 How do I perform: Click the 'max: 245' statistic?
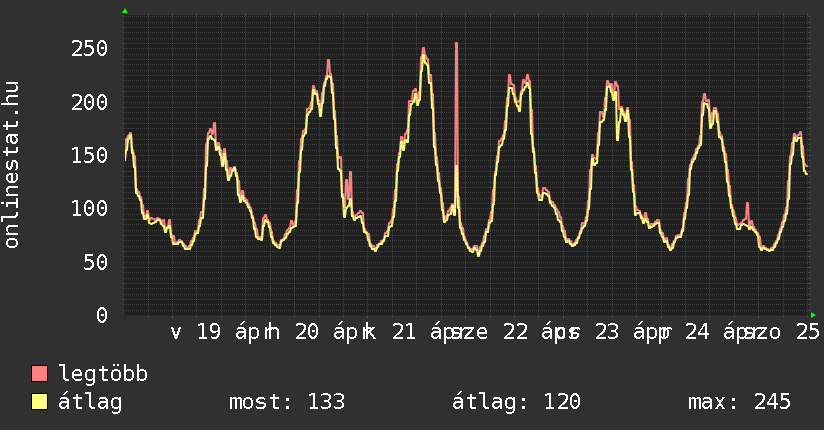click(x=739, y=402)
